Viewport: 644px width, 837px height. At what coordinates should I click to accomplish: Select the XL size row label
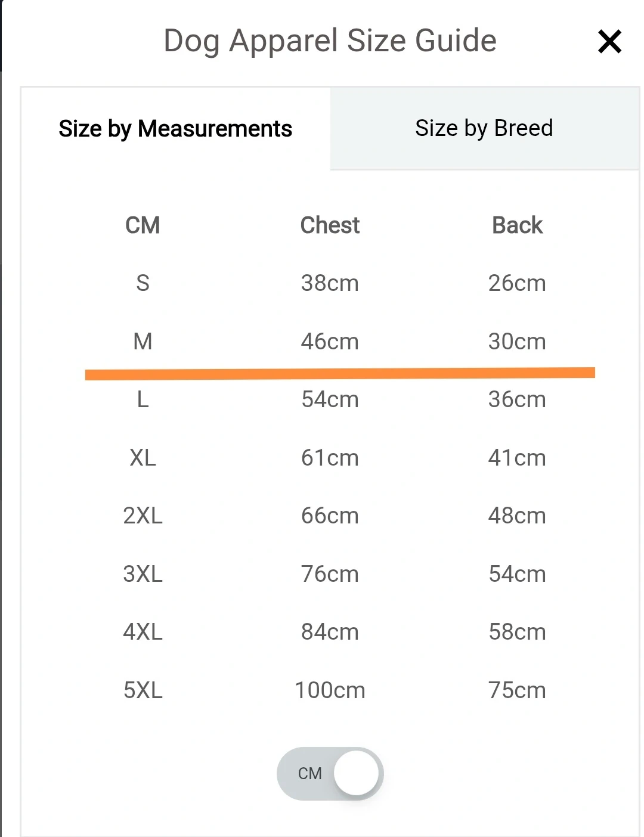(x=143, y=458)
